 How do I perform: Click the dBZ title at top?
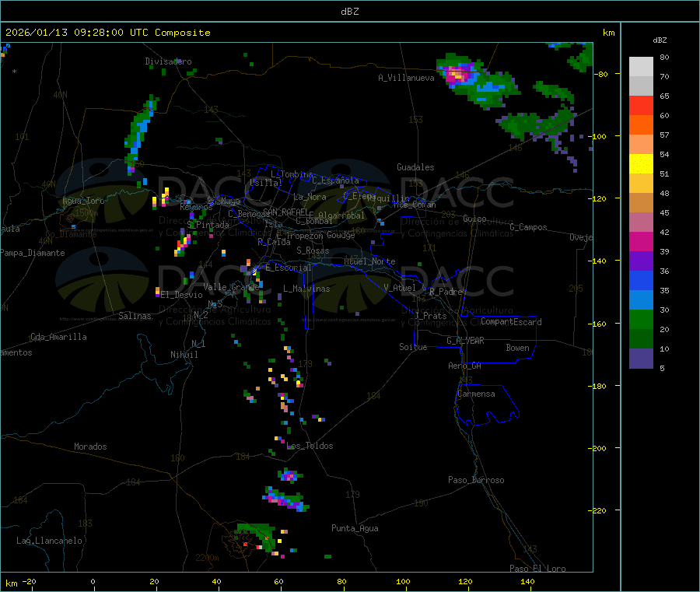click(x=349, y=12)
